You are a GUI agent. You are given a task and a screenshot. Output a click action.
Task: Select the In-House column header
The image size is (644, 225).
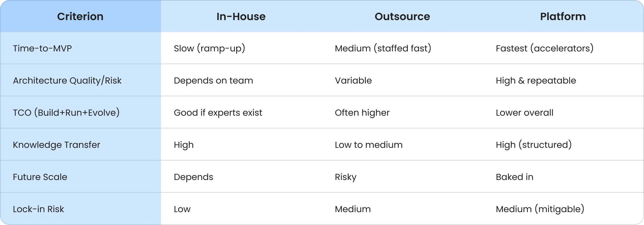pos(241,17)
